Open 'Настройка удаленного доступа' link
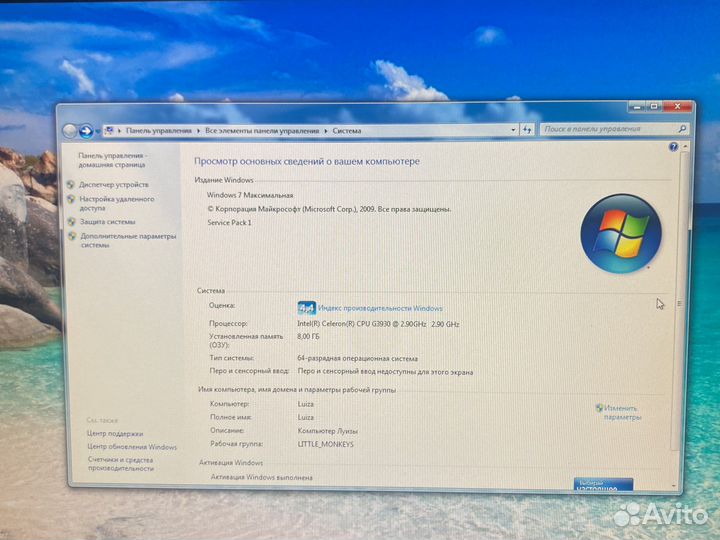This screenshot has width=720, height=540. coord(117,203)
